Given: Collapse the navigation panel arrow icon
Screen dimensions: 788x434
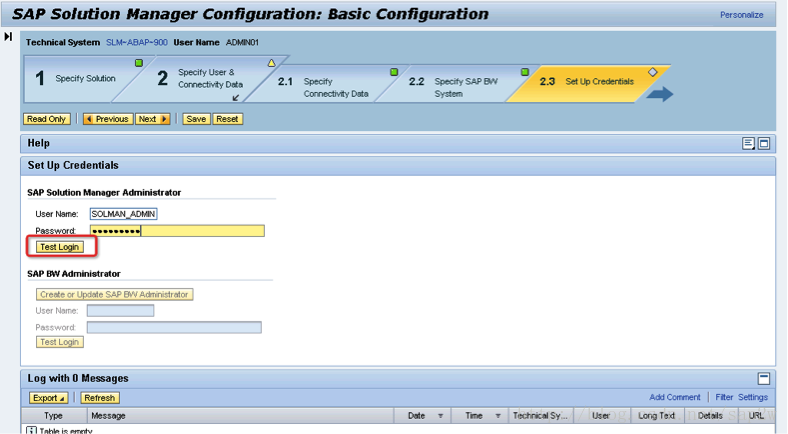Looking at the screenshot, I should [x=8, y=37].
